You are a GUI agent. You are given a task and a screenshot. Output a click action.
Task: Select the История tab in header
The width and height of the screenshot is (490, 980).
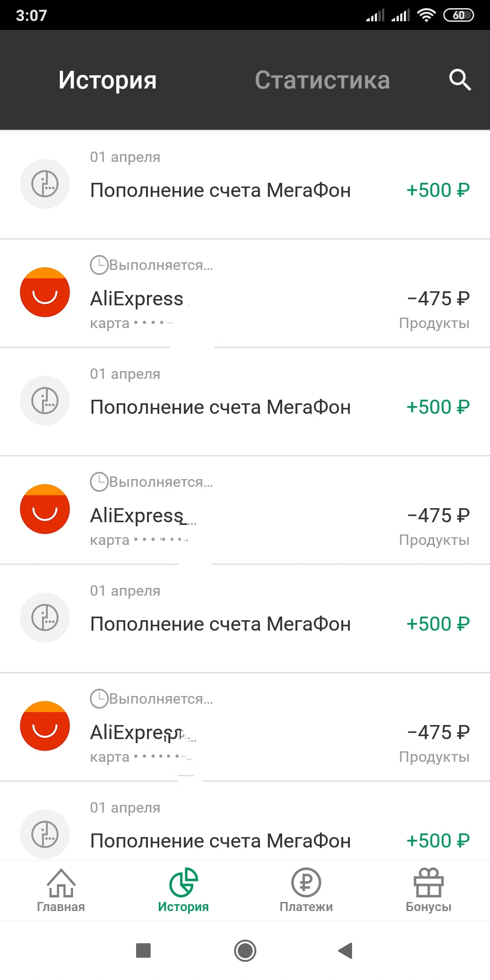[108, 80]
